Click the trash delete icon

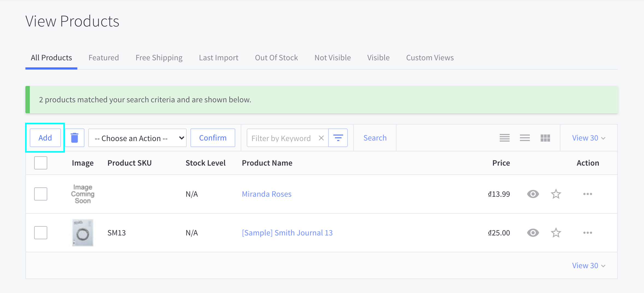click(75, 138)
